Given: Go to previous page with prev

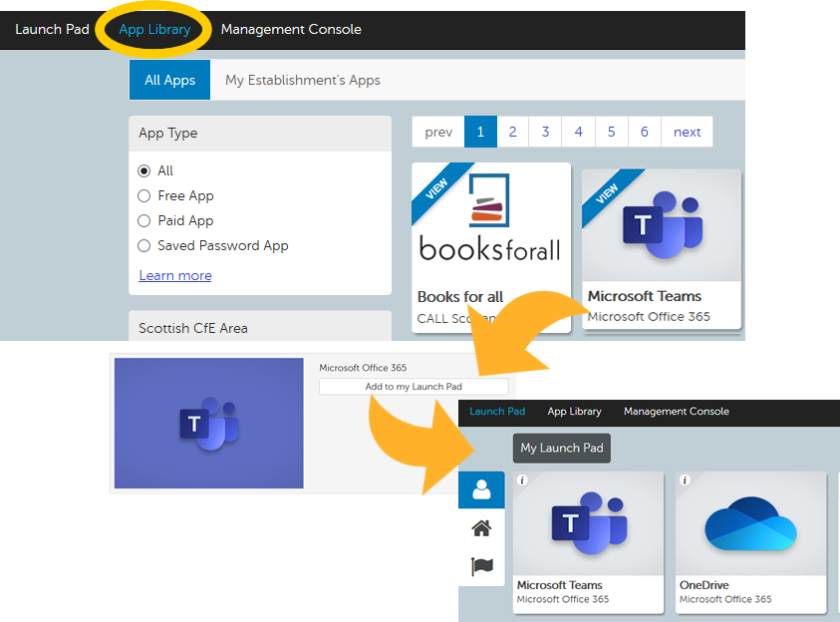Looking at the screenshot, I should click(438, 132).
